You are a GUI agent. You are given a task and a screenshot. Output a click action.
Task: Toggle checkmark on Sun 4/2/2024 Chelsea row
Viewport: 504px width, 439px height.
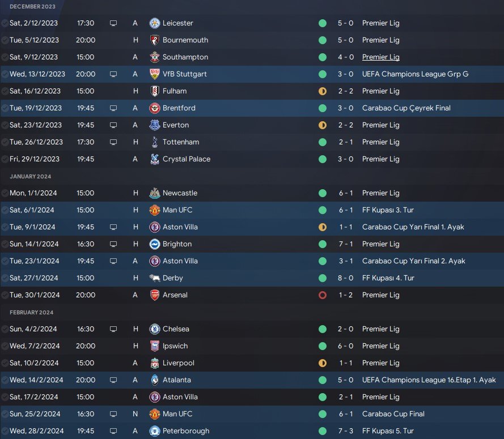coord(5,329)
